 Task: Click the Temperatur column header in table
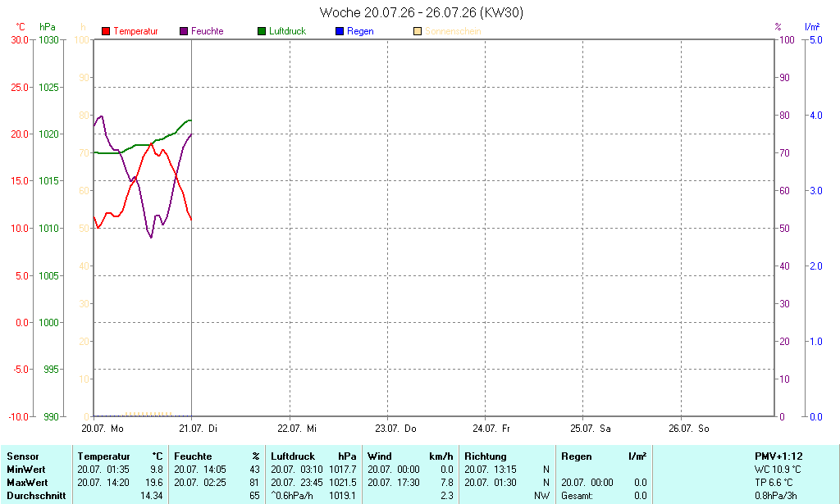(103, 456)
